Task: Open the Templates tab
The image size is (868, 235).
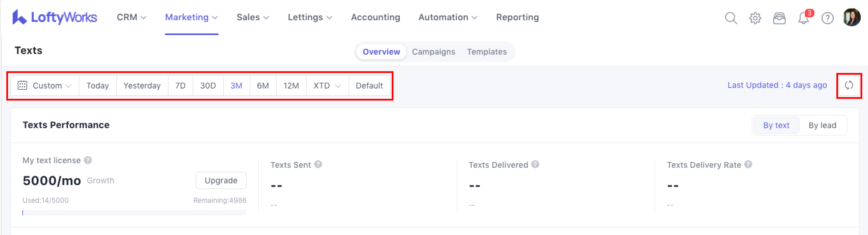Action: click(487, 51)
